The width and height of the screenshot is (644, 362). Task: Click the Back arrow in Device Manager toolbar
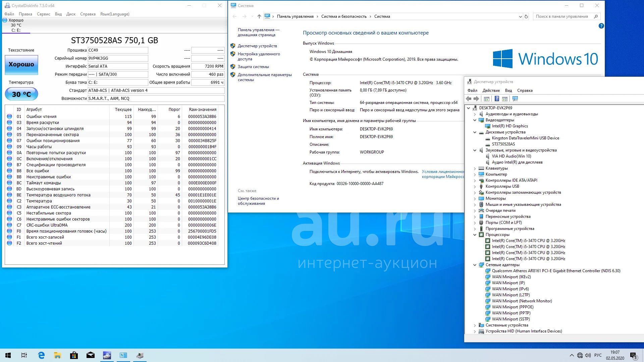pos(469,99)
